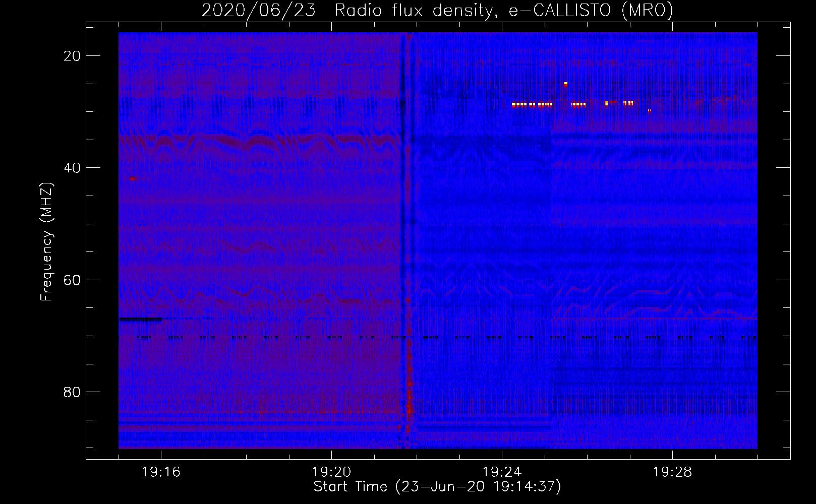Click the '19:28' time tick label
The height and width of the screenshot is (504, 816).
click(x=672, y=472)
